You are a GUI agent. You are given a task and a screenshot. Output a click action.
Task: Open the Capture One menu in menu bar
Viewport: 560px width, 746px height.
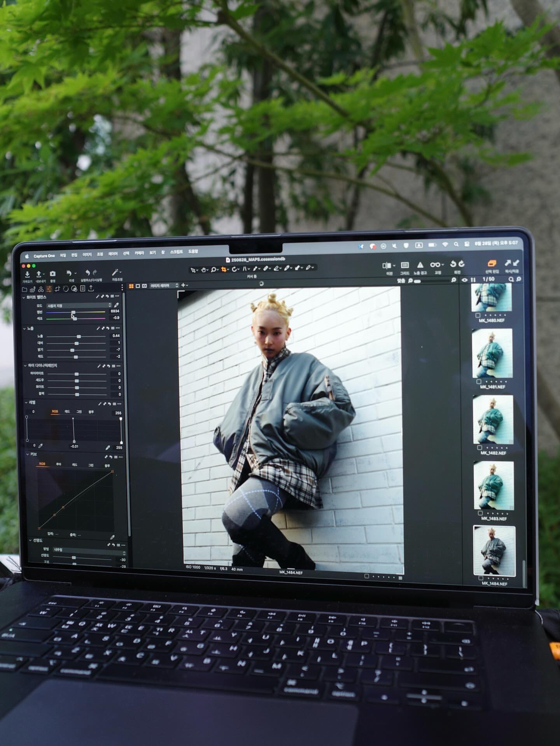click(x=44, y=256)
